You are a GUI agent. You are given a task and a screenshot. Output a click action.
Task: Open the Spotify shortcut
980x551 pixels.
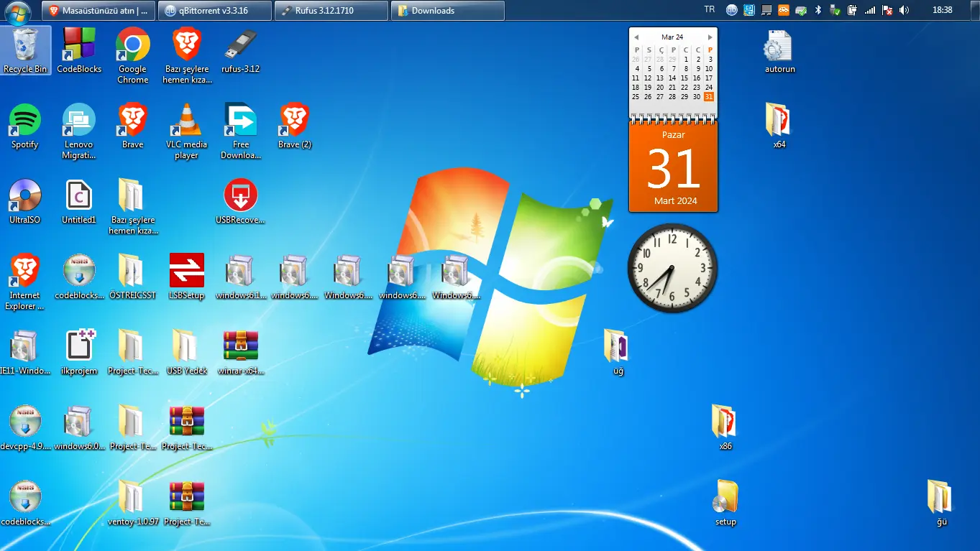[x=25, y=126]
